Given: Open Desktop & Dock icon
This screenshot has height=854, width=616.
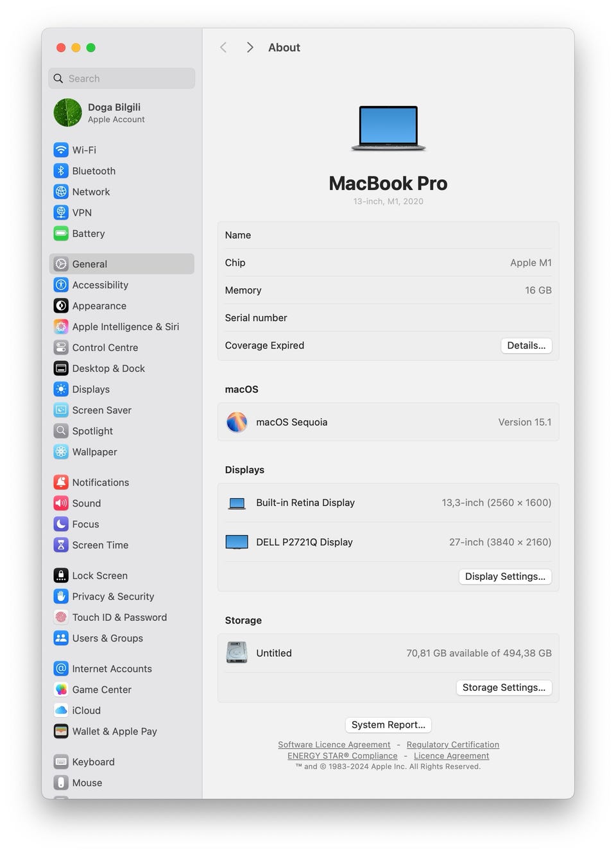Looking at the screenshot, I should [x=61, y=368].
